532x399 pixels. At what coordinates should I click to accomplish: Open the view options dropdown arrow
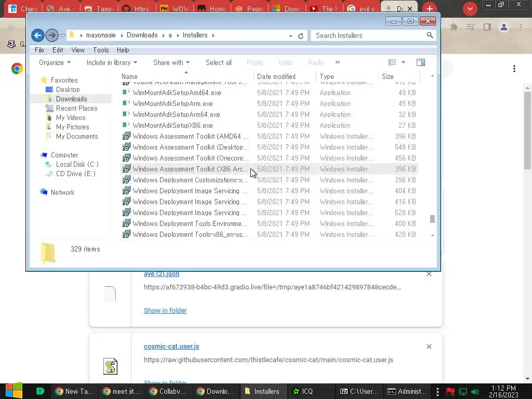tap(403, 62)
